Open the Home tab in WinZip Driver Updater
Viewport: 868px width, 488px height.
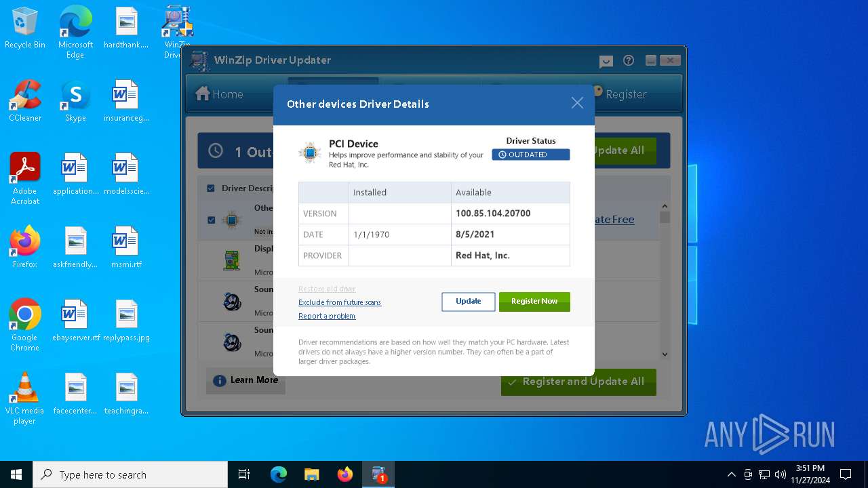pyautogui.click(x=219, y=94)
